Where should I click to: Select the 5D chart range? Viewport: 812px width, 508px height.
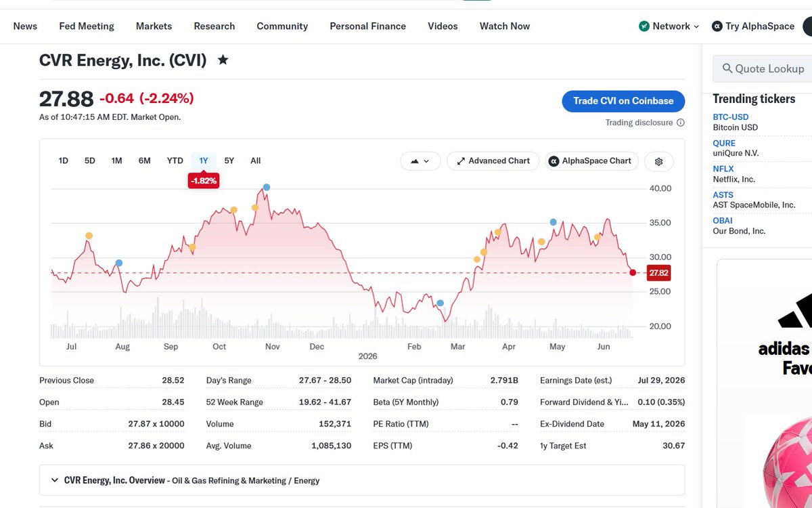click(x=90, y=161)
